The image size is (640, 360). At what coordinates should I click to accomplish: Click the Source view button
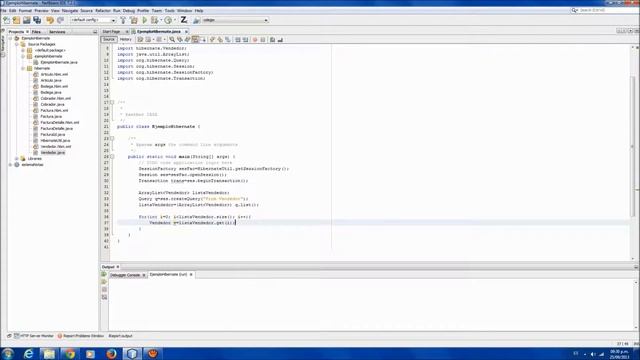(x=109, y=39)
